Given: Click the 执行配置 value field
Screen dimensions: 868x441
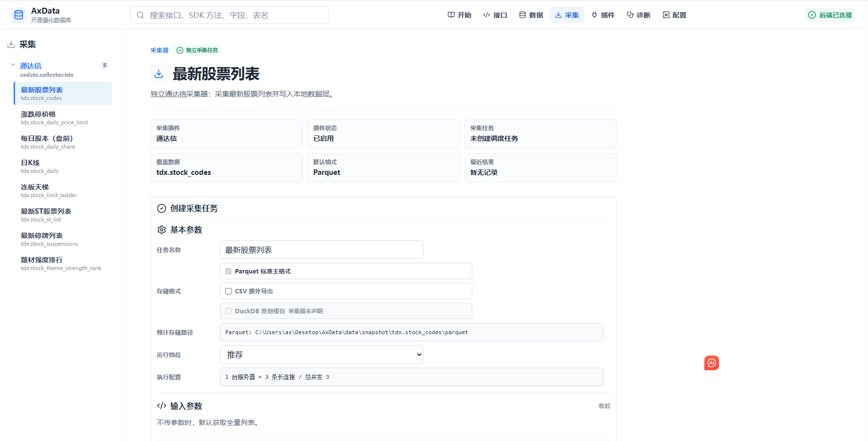Looking at the screenshot, I should point(412,377).
